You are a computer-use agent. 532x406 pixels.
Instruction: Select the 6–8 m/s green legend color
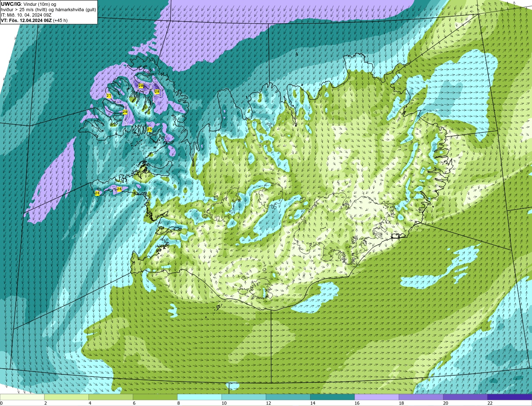coord(155,397)
